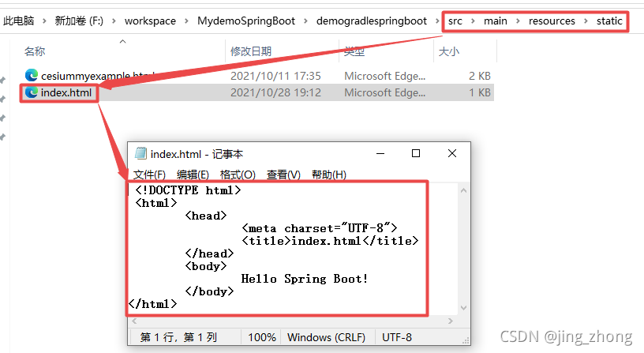
Task: Select the index.html file row
Action: [x=257, y=92]
